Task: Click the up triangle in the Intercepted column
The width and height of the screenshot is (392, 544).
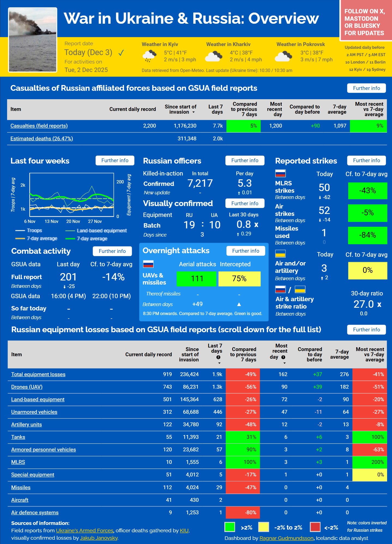Action: (x=239, y=304)
